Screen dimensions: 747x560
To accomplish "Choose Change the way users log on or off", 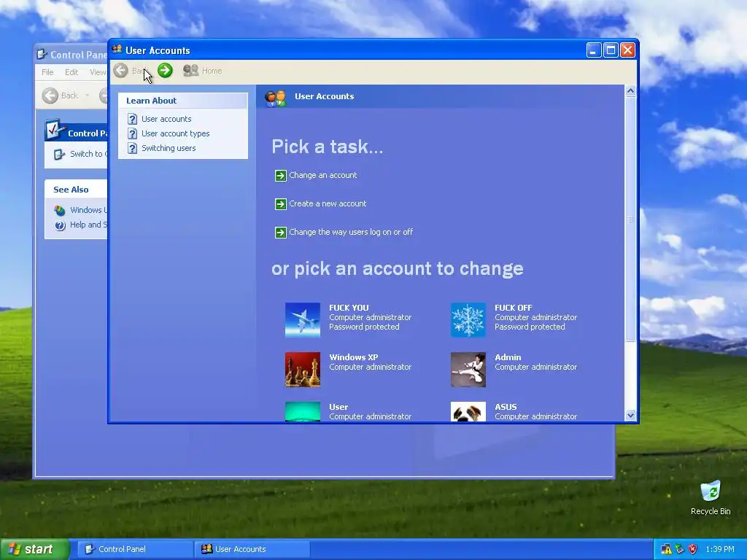I will 351,232.
